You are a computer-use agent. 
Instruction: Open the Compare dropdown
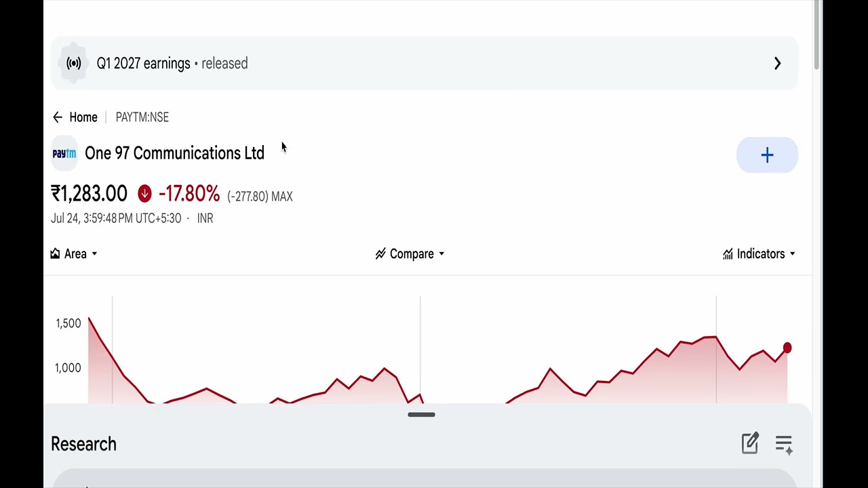[410, 253]
